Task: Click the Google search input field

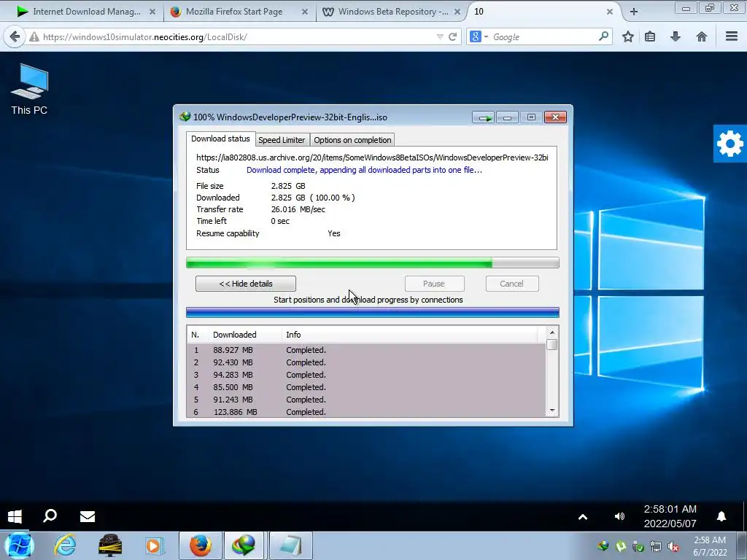Action: (543, 36)
